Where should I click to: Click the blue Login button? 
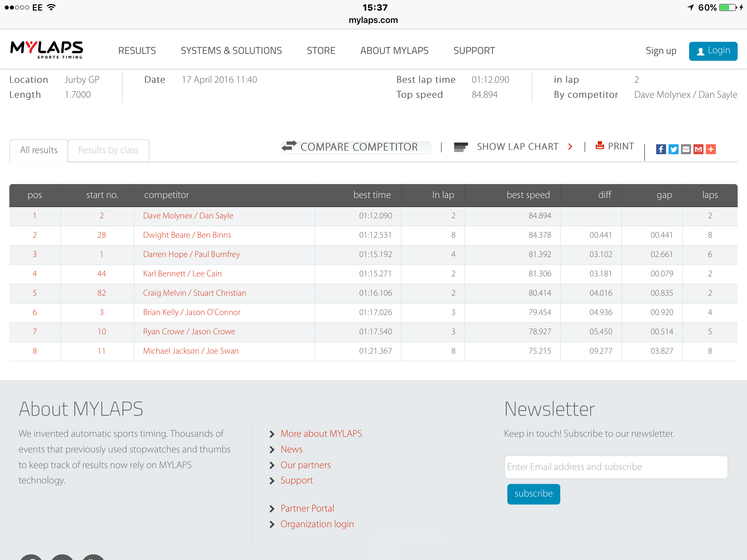click(x=713, y=51)
